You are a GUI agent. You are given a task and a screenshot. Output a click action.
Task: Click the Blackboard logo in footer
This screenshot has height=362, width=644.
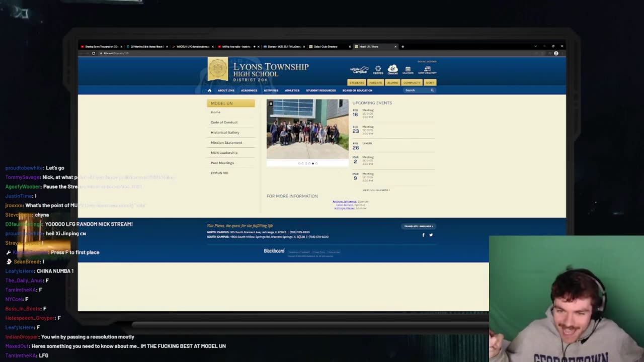(x=274, y=251)
